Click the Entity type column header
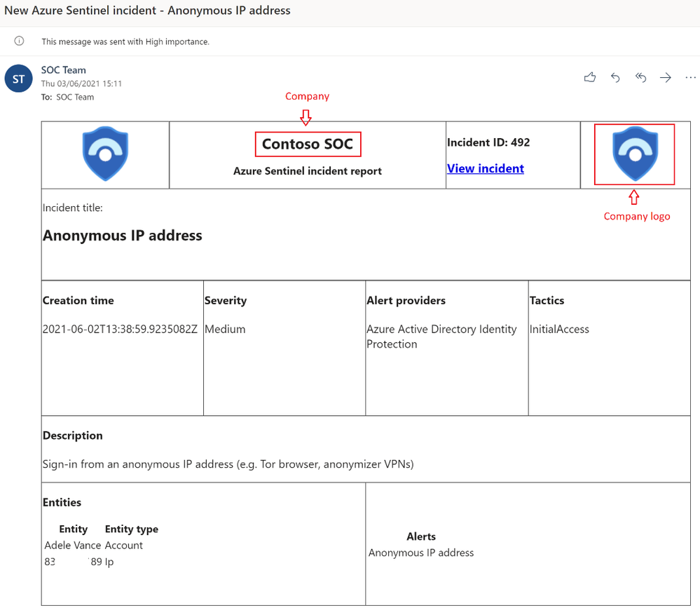 132,529
